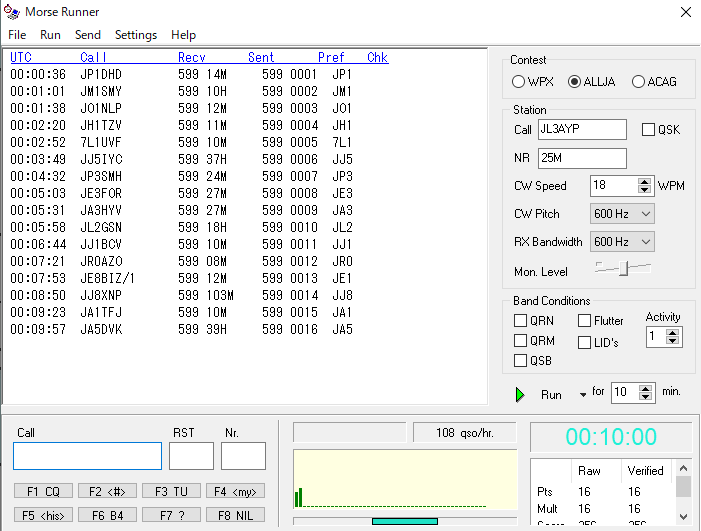Increase Activity level with up arrow

pyautogui.click(x=672, y=332)
